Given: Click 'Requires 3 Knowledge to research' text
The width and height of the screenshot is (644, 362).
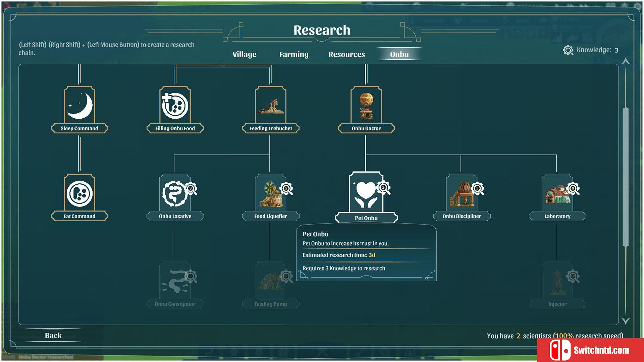Looking at the screenshot, I should click(x=344, y=268).
